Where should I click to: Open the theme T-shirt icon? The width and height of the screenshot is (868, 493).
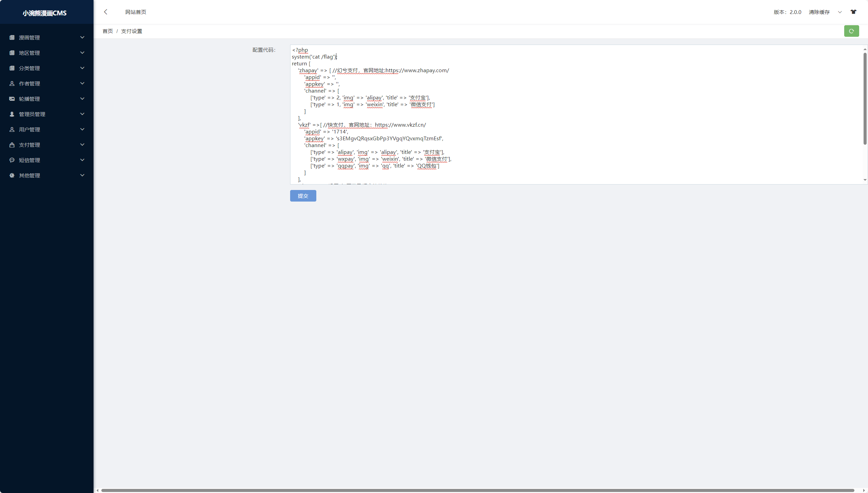(853, 12)
